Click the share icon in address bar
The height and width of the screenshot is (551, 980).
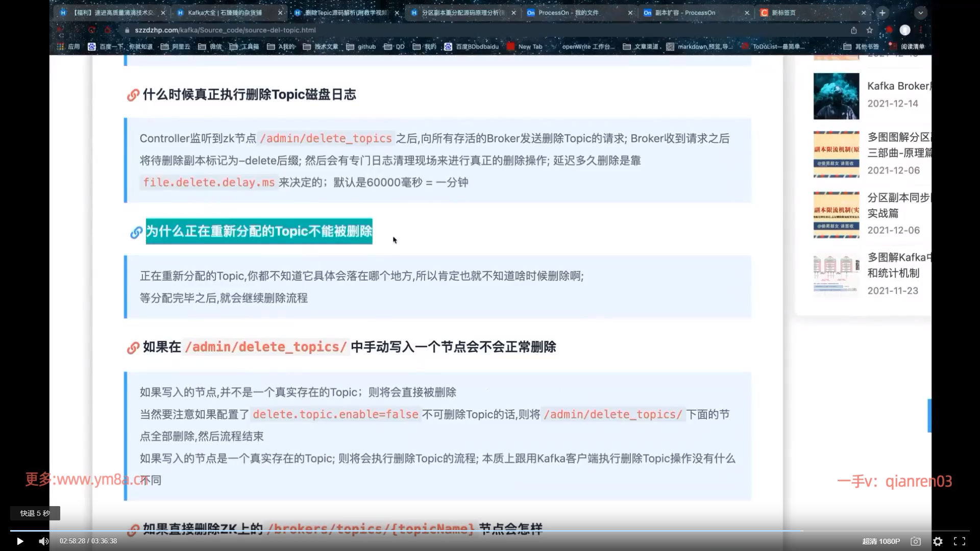(x=853, y=30)
